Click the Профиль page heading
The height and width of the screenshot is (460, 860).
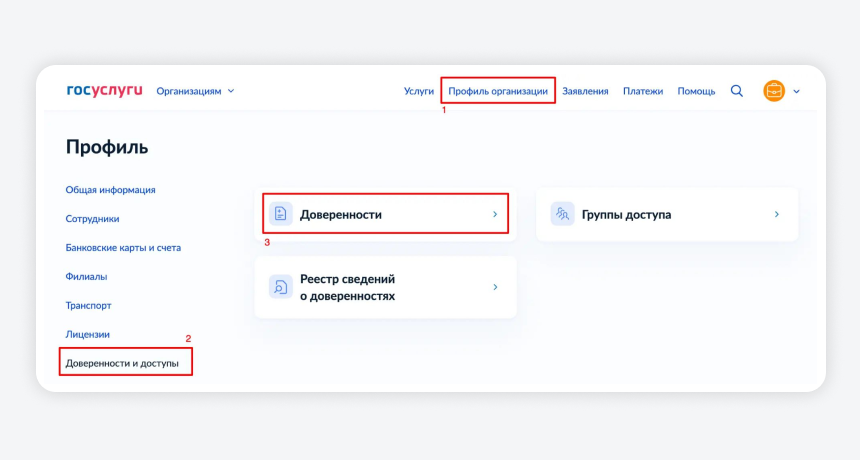107,147
